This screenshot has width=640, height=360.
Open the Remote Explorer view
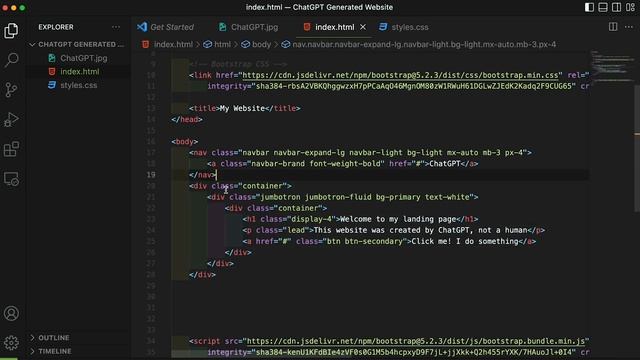click(x=11, y=179)
